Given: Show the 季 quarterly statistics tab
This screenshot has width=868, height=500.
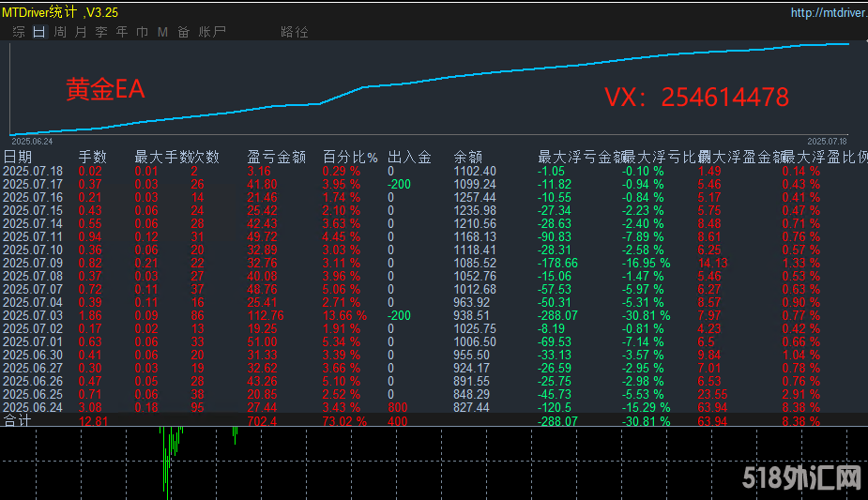Looking at the screenshot, I should (x=101, y=32).
